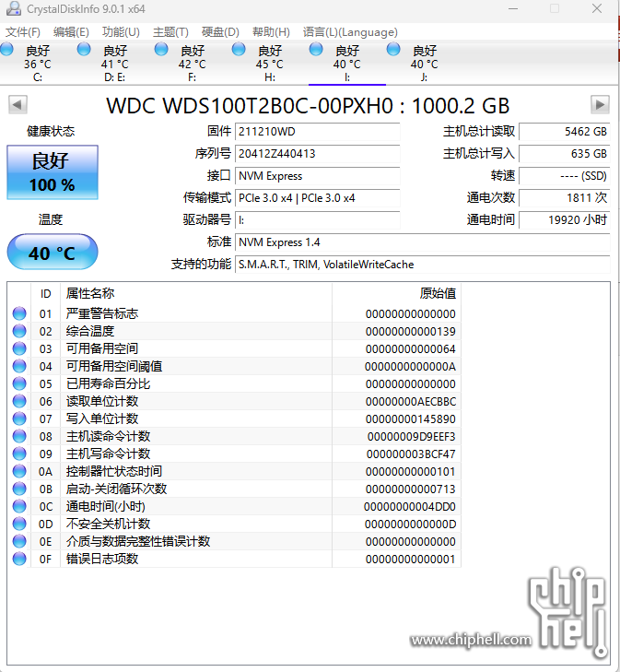Click the standard field NVM Express 1.4
The width and height of the screenshot is (620, 672).
423,242
